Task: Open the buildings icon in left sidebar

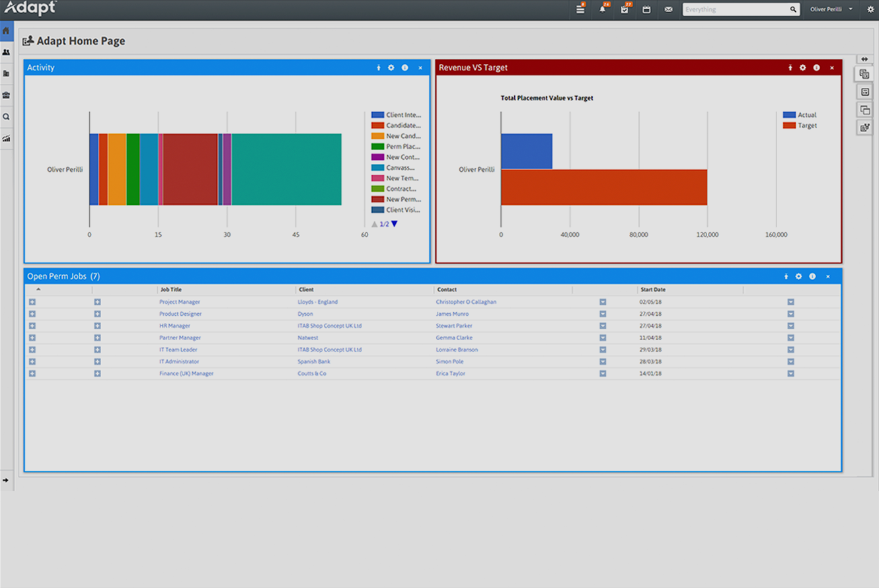Action: coord(7,73)
